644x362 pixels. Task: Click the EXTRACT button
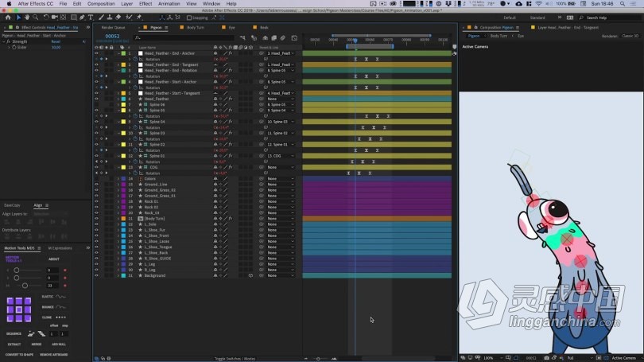[14, 344]
